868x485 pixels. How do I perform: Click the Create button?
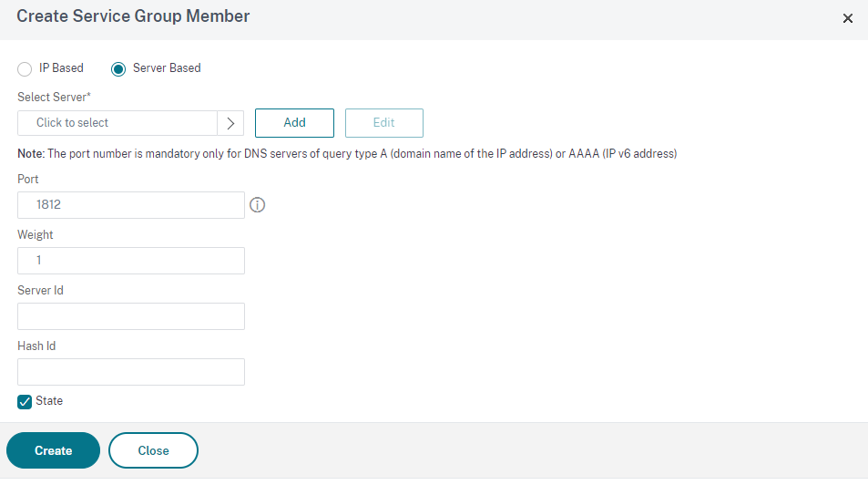point(53,450)
